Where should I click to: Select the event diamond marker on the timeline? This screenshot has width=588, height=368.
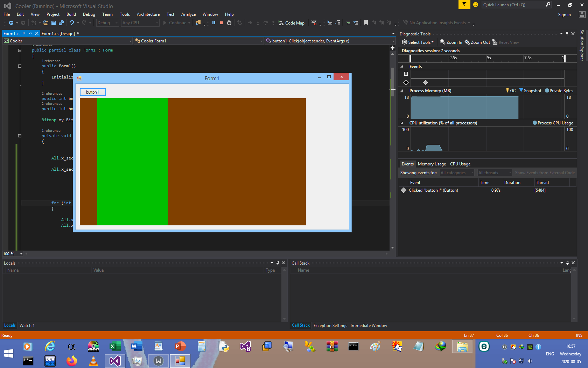[426, 82]
